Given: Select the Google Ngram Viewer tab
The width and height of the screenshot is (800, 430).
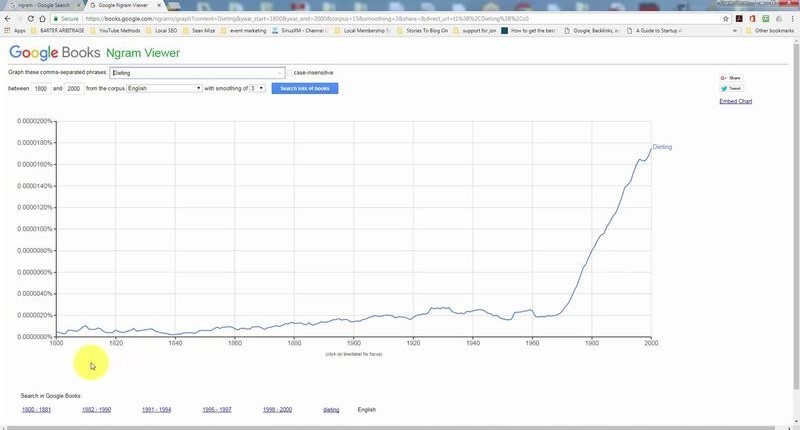Looking at the screenshot, I should tap(125, 5).
